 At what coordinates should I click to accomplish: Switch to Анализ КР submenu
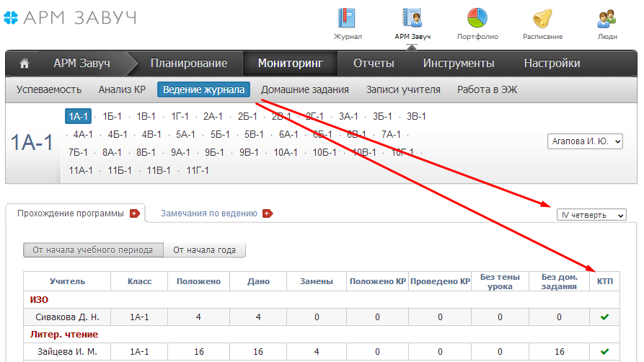pos(122,89)
